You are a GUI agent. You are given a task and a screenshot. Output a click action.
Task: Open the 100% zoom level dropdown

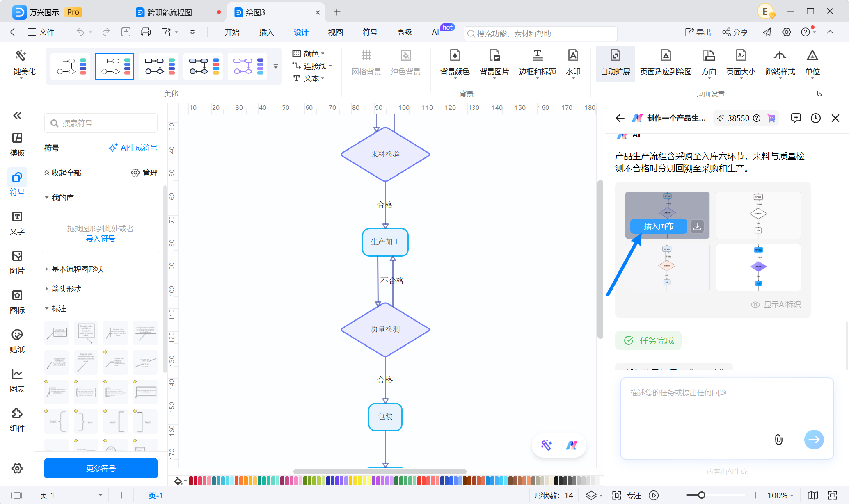coord(780,495)
